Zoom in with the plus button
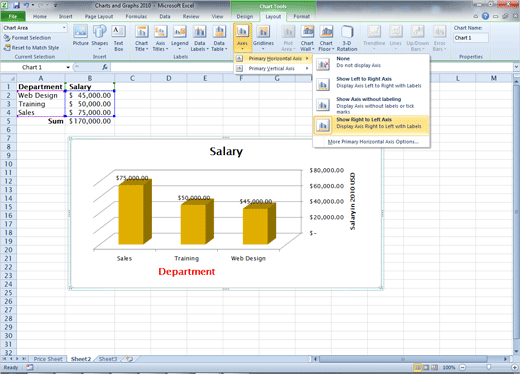 click(x=514, y=367)
